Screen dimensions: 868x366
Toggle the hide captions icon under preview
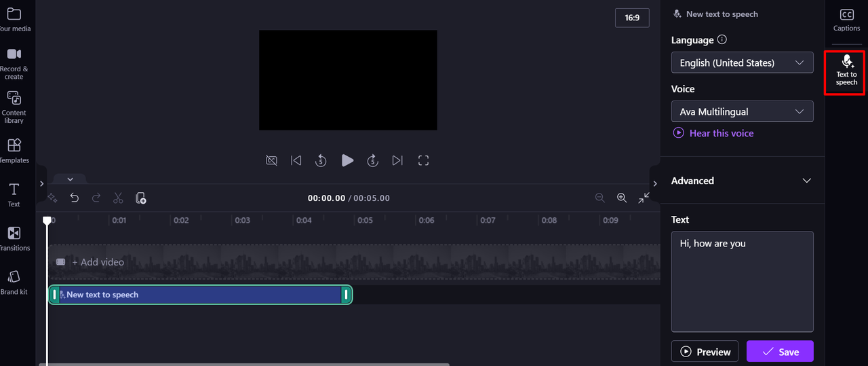pyautogui.click(x=271, y=160)
